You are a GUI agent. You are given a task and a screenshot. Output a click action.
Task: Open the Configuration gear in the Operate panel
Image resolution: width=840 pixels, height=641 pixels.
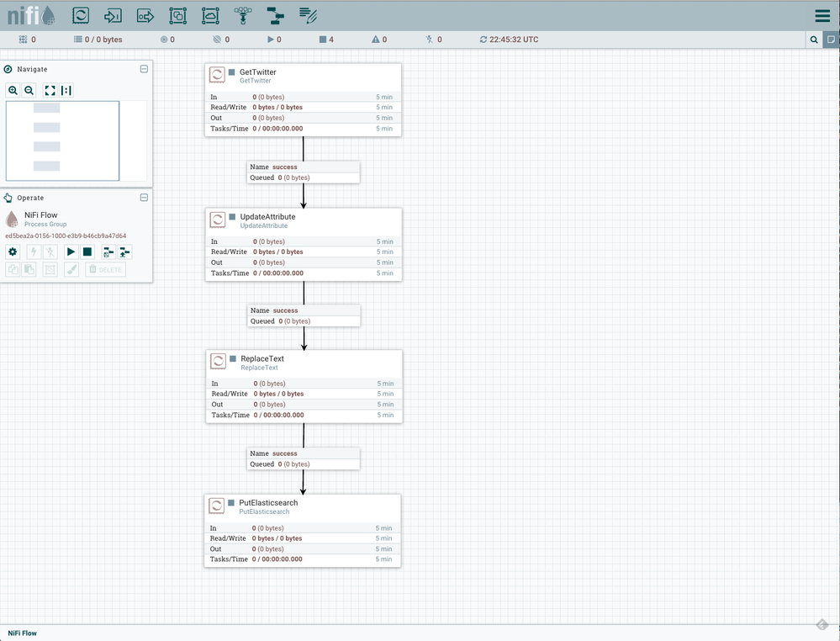(12, 252)
